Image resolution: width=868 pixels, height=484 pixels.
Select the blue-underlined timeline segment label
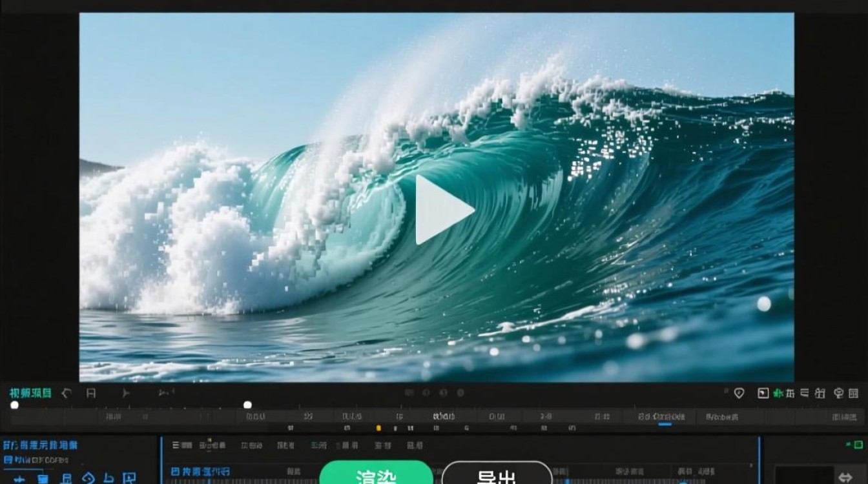(x=665, y=418)
